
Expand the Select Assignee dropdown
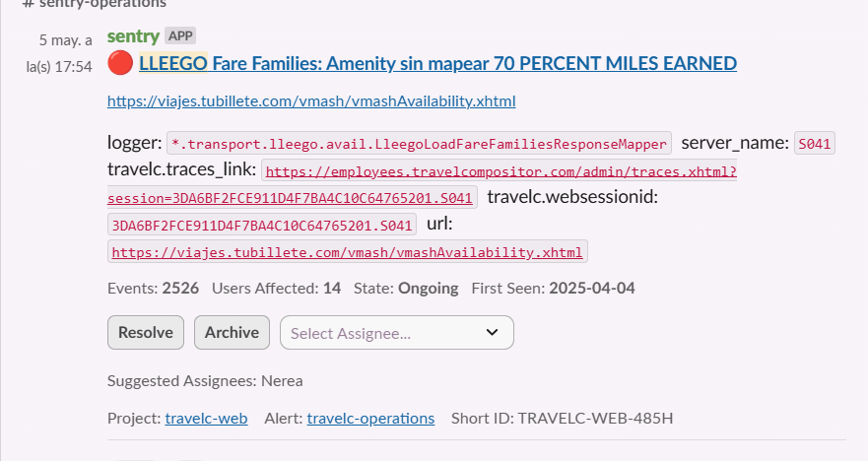click(x=396, y=333)
